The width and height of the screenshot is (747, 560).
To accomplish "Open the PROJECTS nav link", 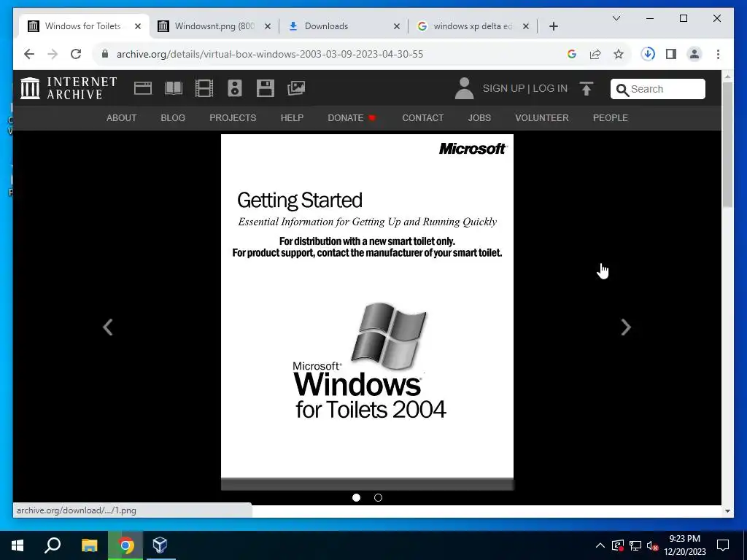I will [233, 117].
